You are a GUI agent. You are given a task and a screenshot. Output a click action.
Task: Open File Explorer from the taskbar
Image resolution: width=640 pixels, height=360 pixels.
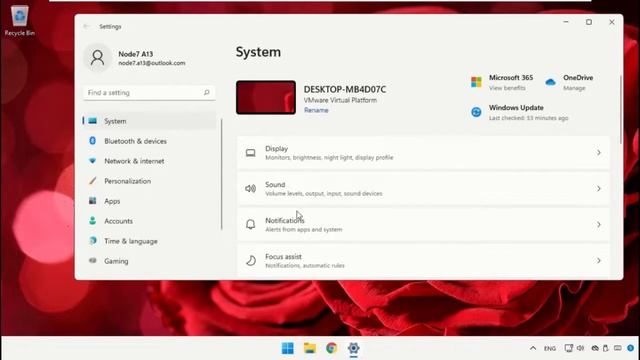pos(310,348)
